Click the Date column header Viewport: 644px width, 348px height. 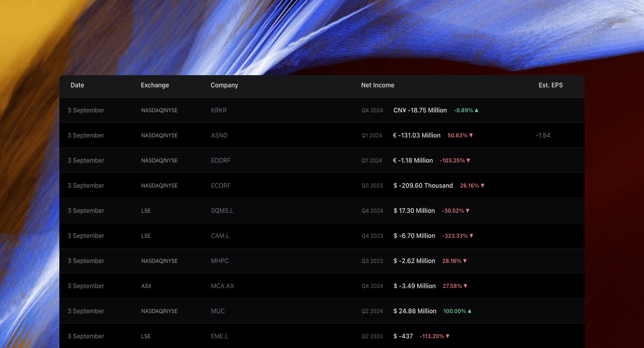coord(77,85)
